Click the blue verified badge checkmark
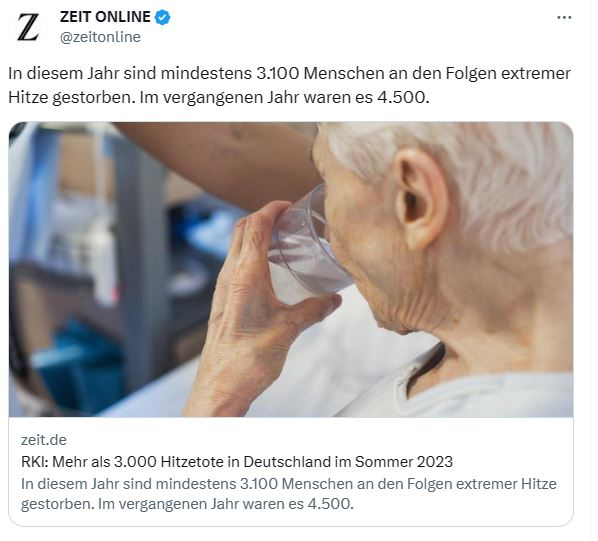This screenshot has height=541, width=598. coord(163,18)
